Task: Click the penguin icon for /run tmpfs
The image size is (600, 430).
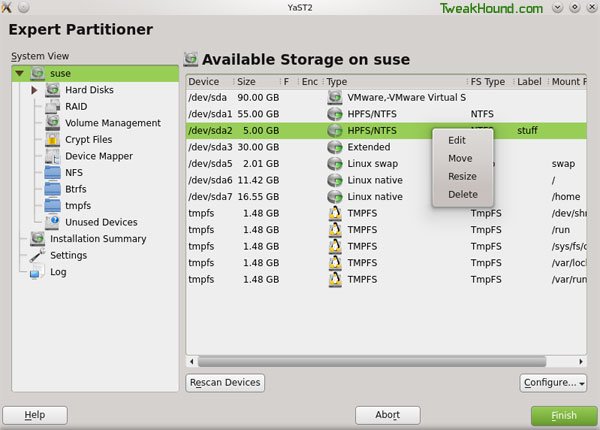Action: [335, 230]
